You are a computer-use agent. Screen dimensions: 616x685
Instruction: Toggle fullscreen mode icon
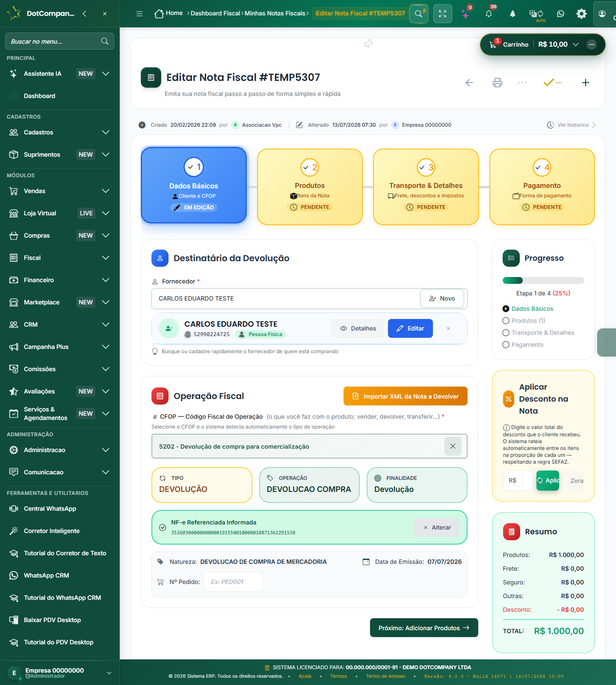[442, 14]
